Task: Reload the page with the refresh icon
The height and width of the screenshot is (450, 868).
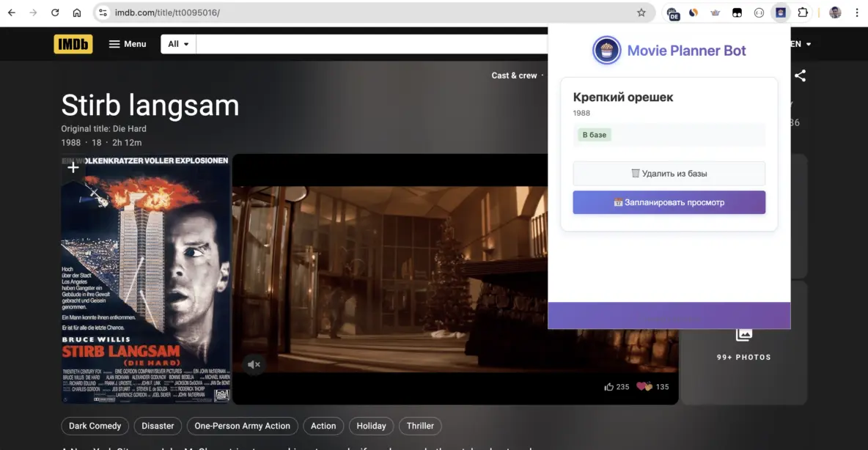Action: coord(54,12)
